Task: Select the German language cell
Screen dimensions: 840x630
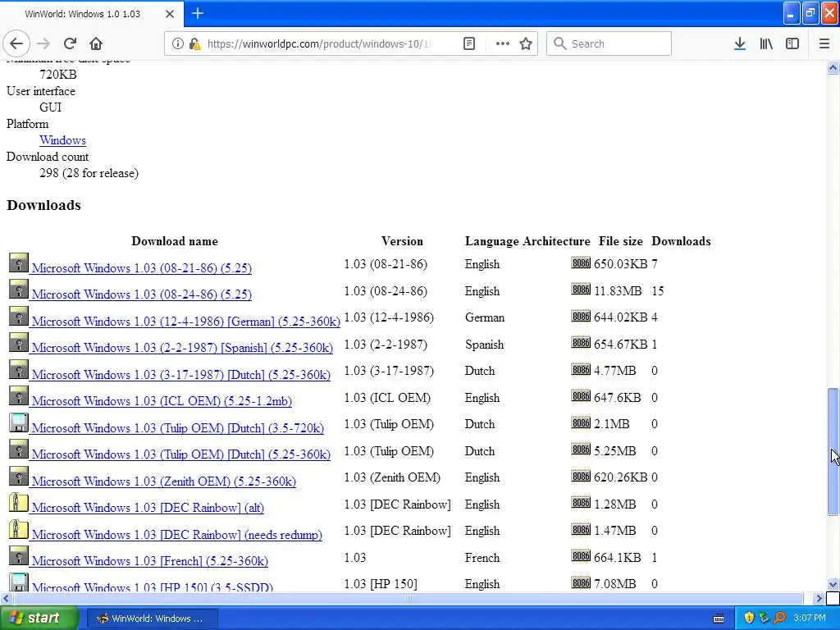Action: (x=485, y=317)
